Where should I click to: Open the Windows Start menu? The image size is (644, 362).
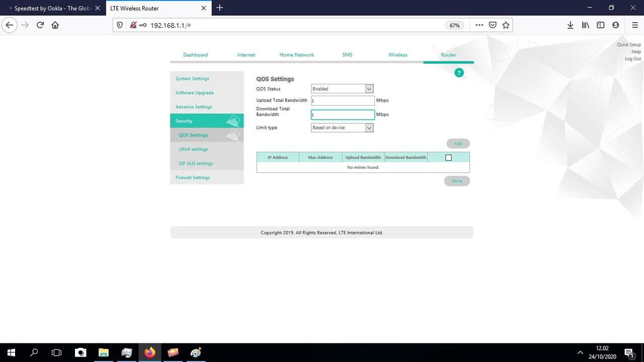click(11, 352)
